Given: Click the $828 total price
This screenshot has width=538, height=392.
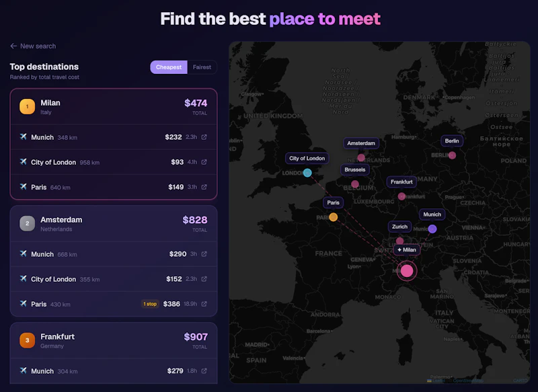Looking at the screenshot, I should click(x=195, y=220).
